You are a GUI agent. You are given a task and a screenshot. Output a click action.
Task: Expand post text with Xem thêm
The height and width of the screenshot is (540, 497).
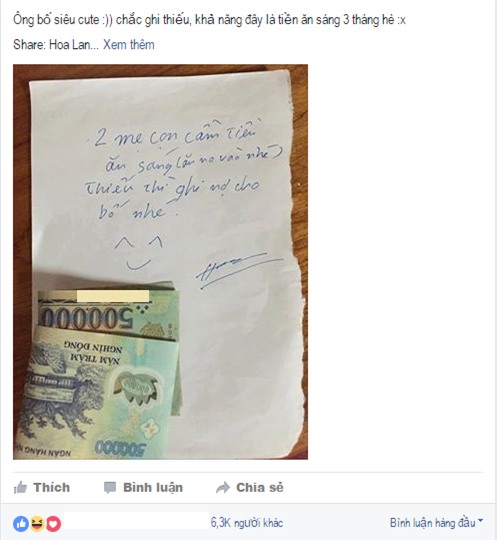coord(129,45)
